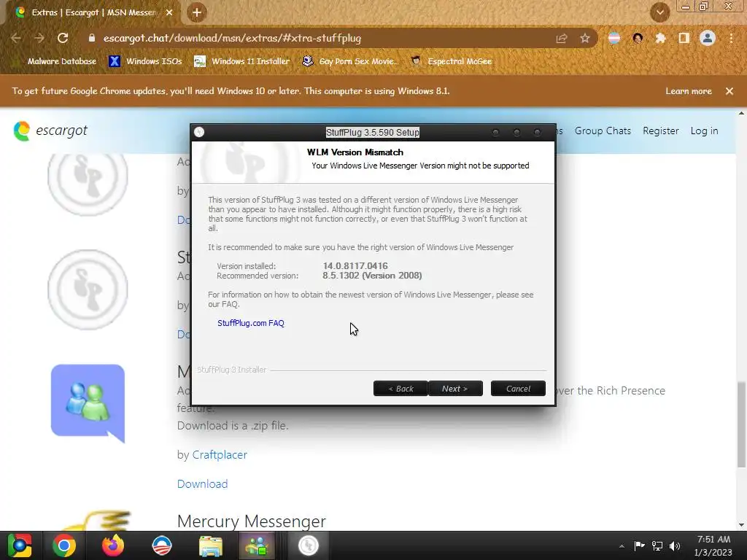Open the tab search dropdown in Chrome
Image resolution: width=747 pixels, height=560 pixels.
pos(659,12)
